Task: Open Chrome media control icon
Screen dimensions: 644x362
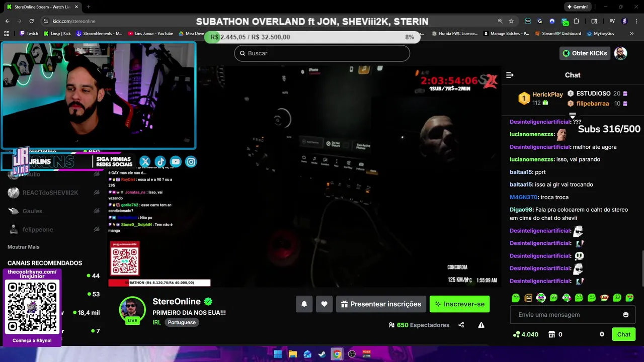Action: [612, 21]
